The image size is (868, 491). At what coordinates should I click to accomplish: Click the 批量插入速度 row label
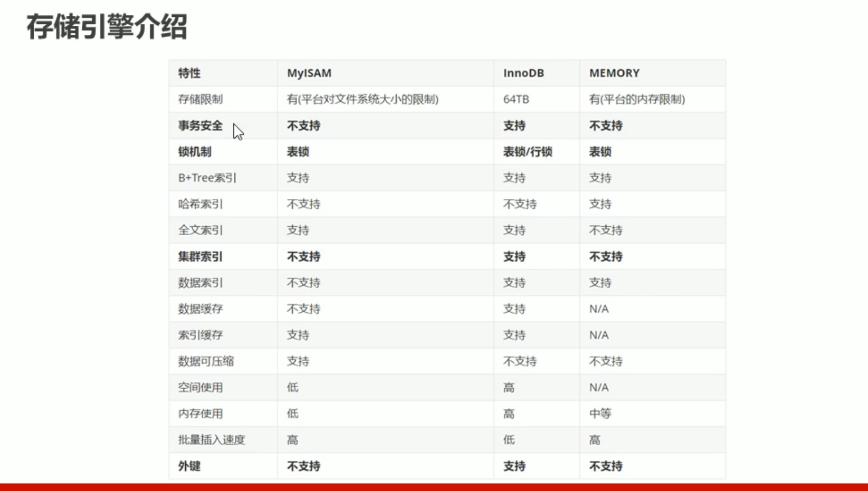tap(212, 440)
